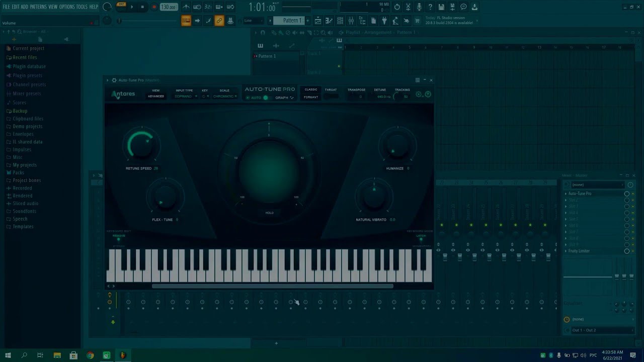Click the highlighted link icon in toolbar
The width and height of the screenshot is (644, 362).
219,21
